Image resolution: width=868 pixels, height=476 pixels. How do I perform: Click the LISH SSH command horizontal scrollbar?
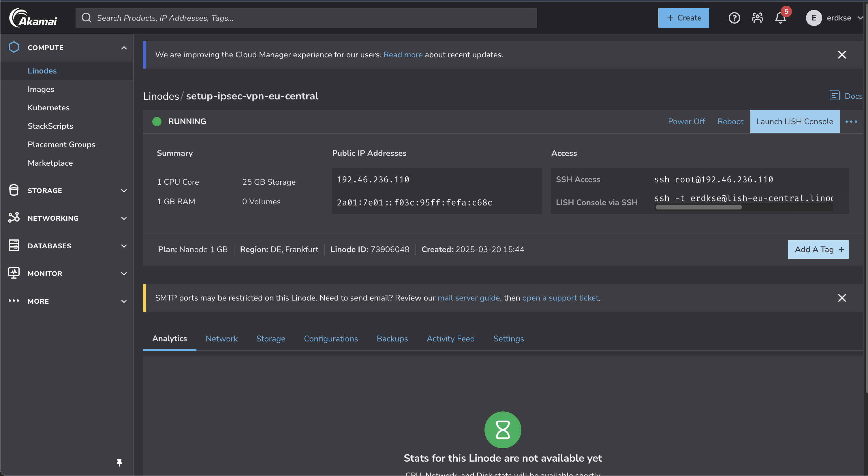point(698,207)
